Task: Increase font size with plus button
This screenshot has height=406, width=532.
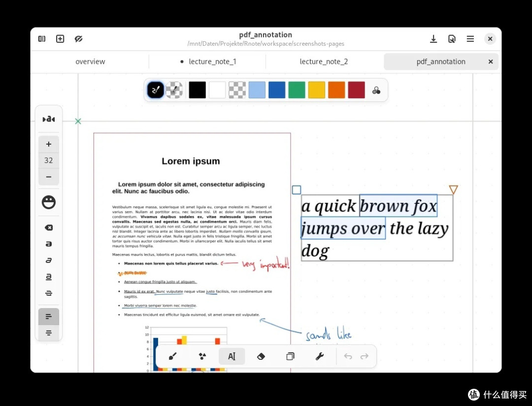Action: coord(48,144)
